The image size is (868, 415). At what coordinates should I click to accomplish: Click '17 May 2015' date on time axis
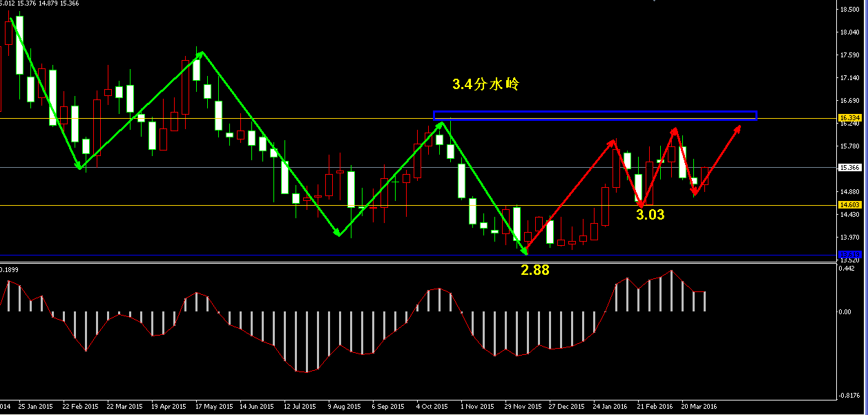point(212,407)
